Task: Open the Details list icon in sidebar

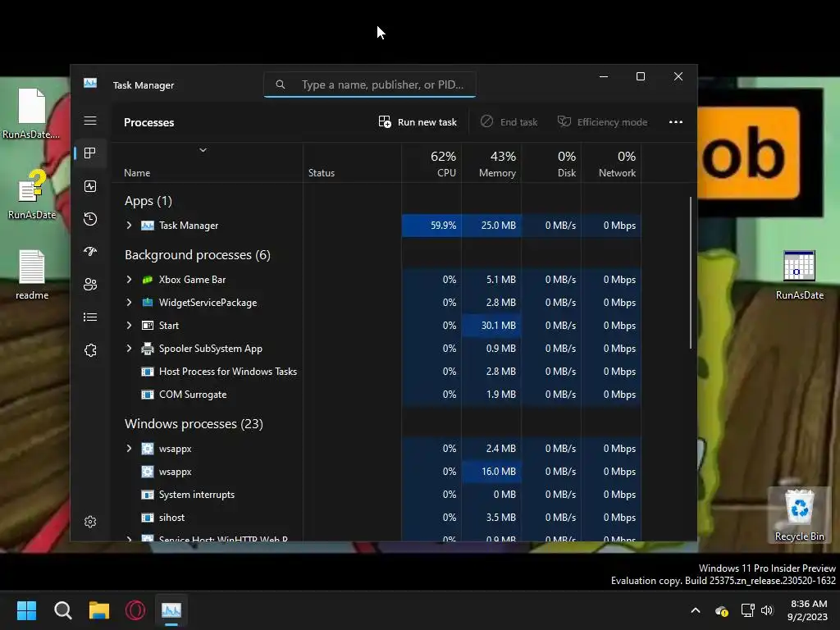Action: pos(90,317)
